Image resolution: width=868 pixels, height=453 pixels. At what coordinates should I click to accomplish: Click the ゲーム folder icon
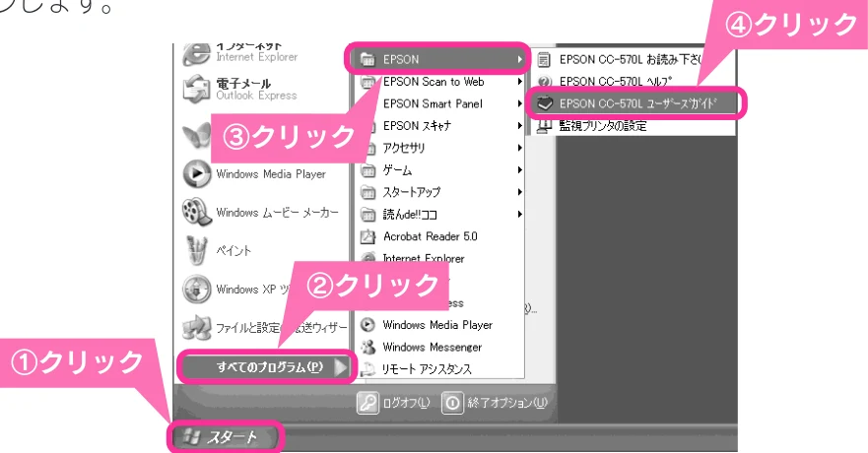[x=367, y=170]
